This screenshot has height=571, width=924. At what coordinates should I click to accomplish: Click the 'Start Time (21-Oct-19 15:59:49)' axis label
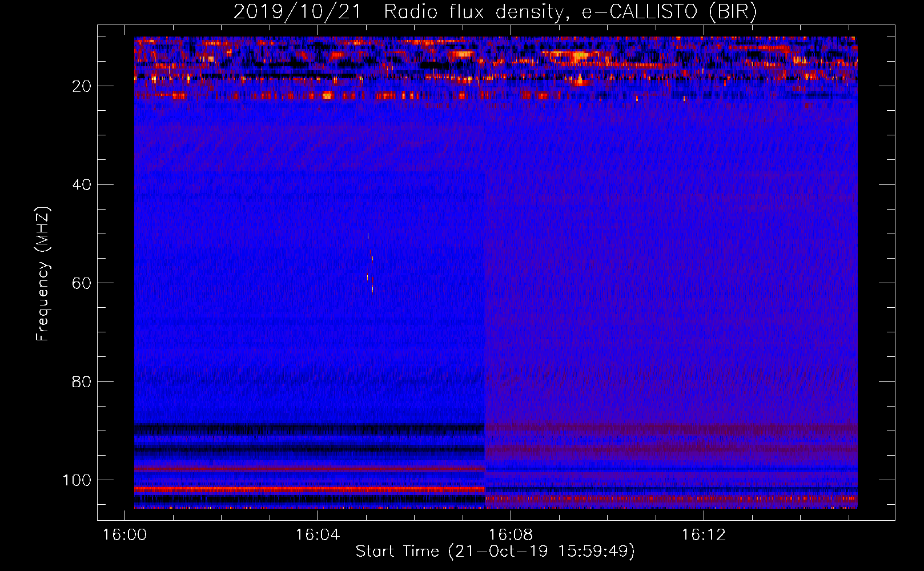(495, 551)
